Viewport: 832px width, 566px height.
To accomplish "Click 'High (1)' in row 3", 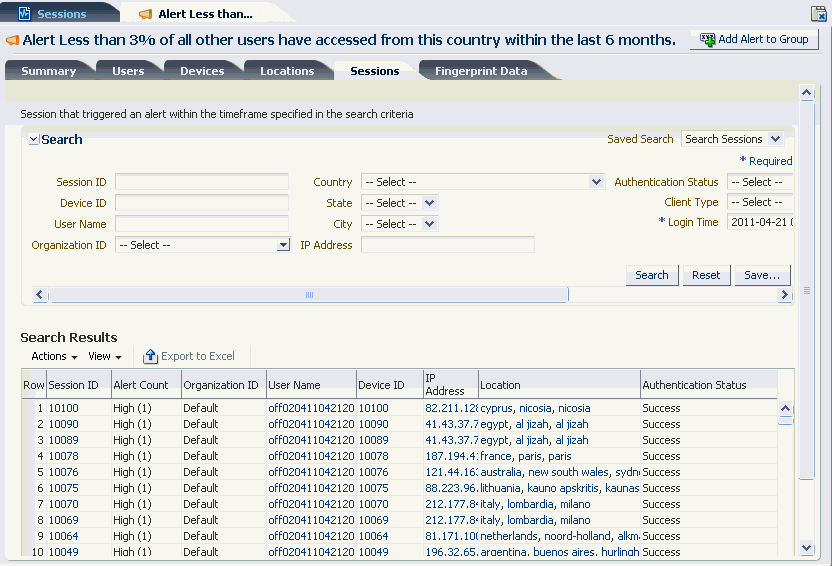I will pyautogui.click(x=132, y=440).
